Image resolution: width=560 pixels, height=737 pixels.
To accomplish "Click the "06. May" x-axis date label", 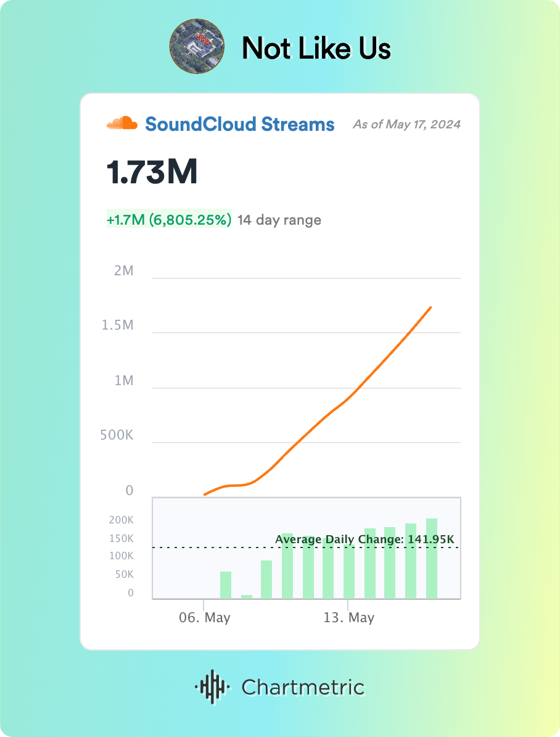I will pyautogui.click(x=204, y=617).
